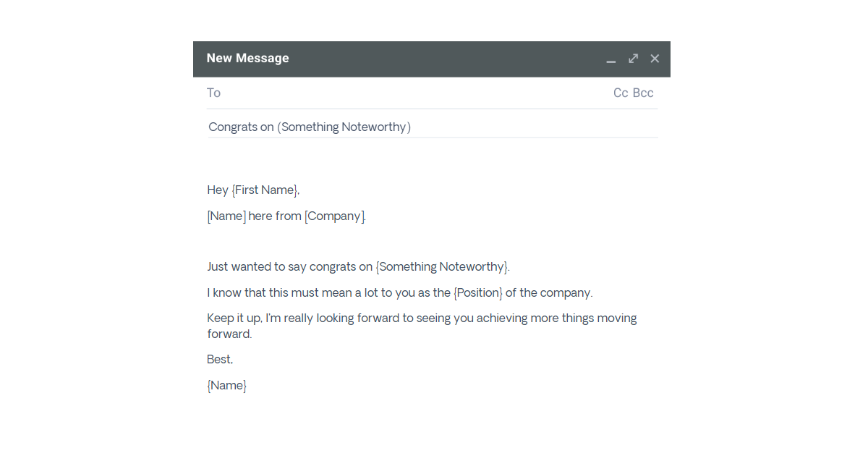Close the New Message window
Image resolution: width=868 pixels, height=456 pixels.
coord(655,59)
